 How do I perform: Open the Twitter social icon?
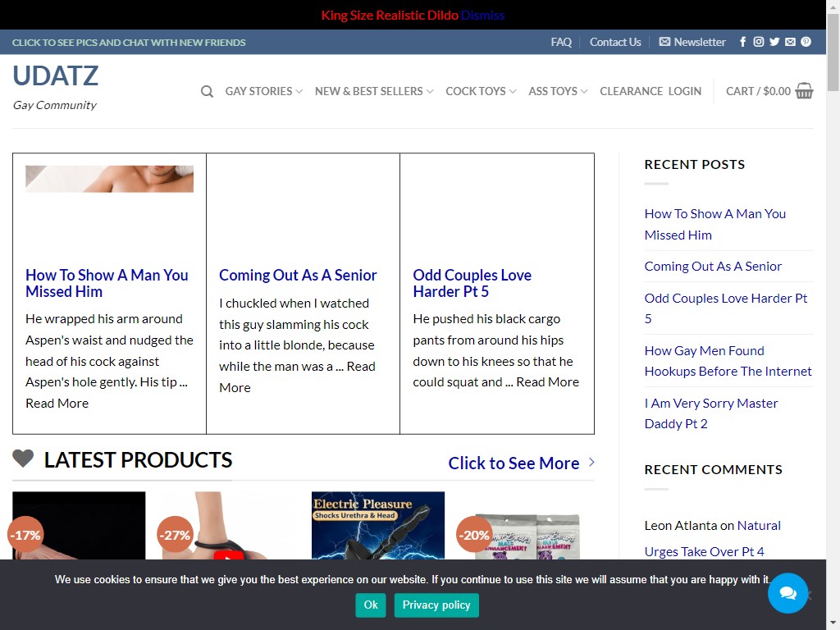coord(774,42)
